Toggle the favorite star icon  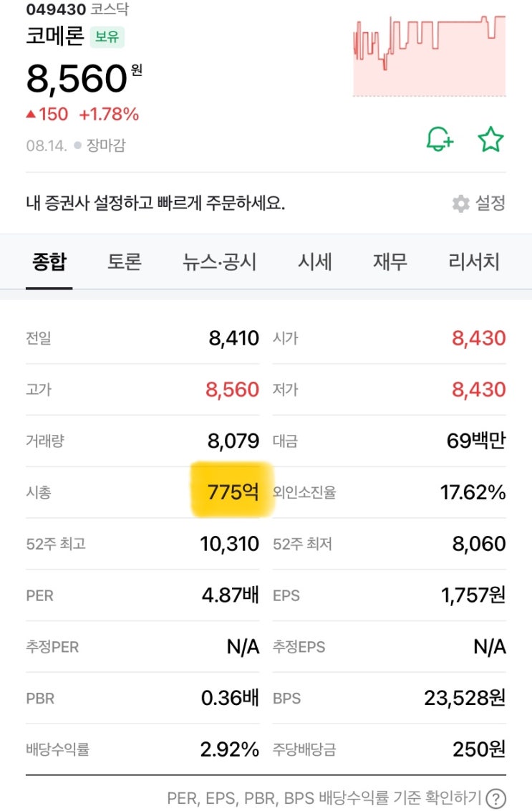490,139
